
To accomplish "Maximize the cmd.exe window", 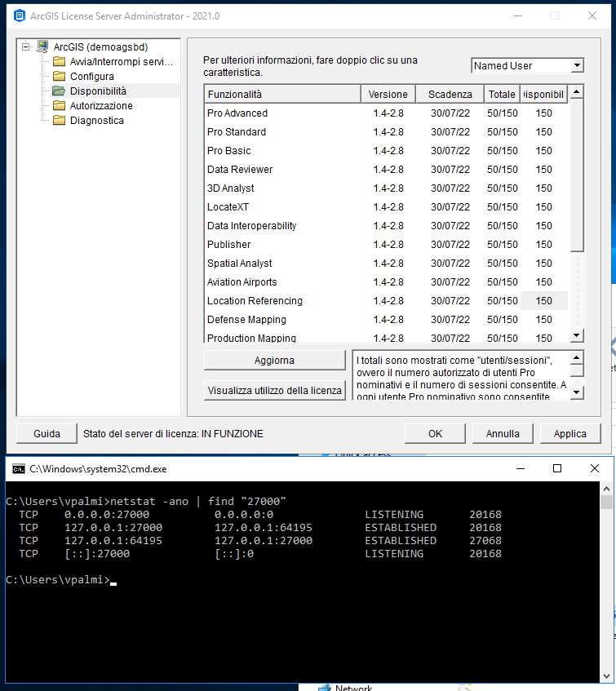I will pyautogui.click(x=557, y=468).
